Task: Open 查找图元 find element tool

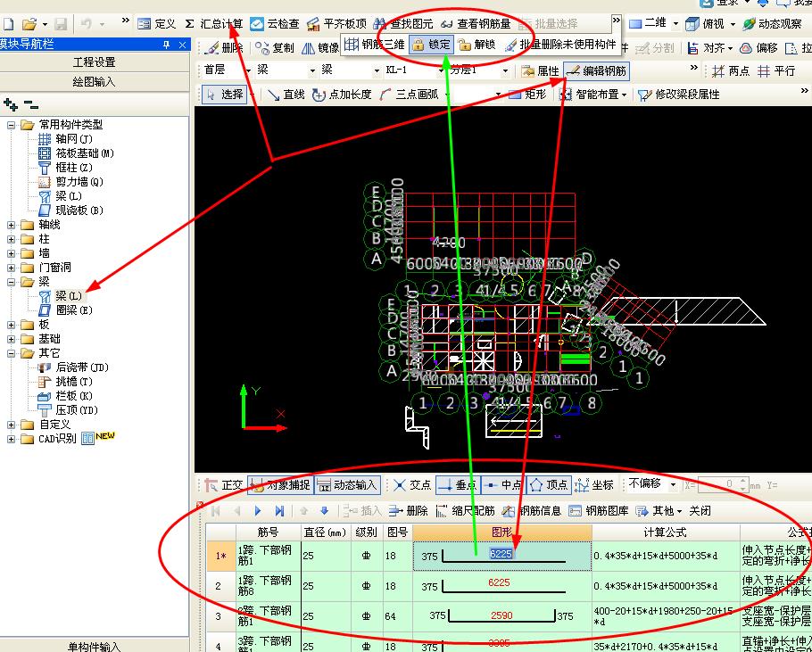Action: click(x=403, y=24)
